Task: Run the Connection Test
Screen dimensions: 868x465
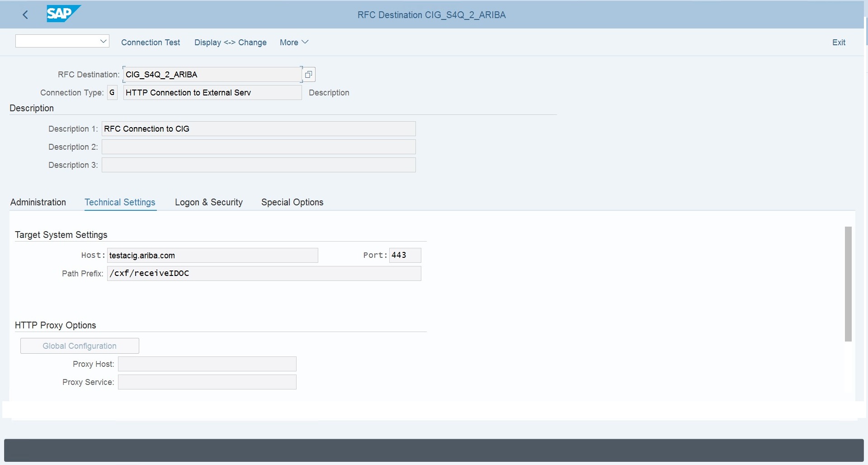Action: 151,42
